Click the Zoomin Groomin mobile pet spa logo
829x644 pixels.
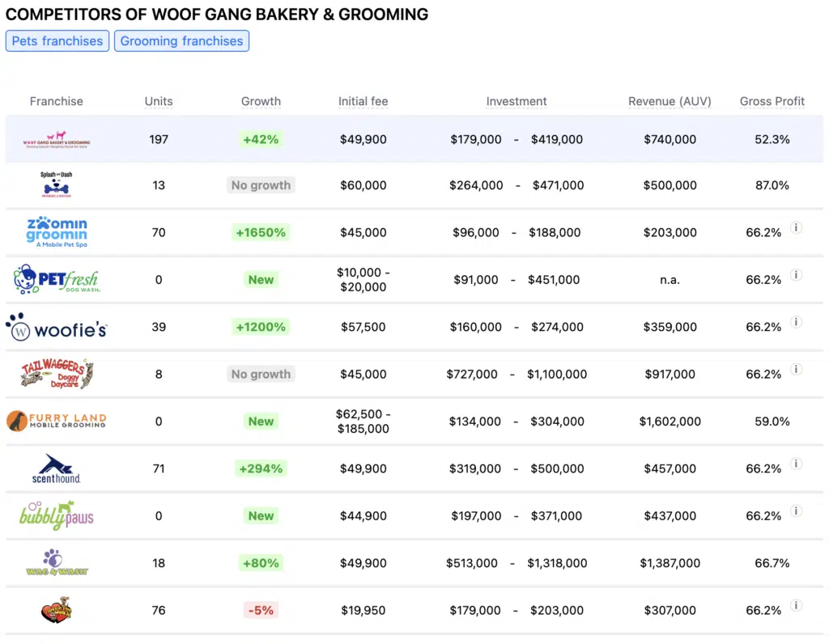coord(56,232)
